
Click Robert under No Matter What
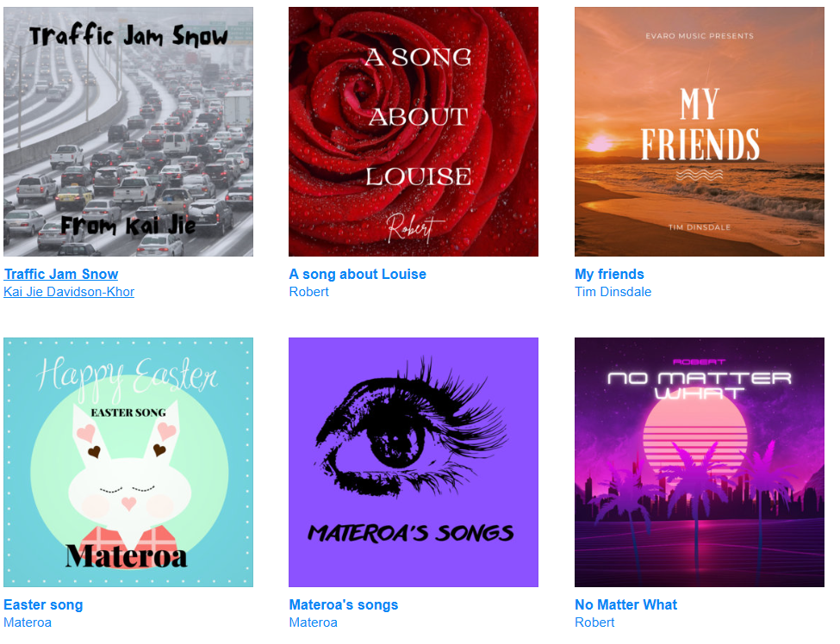point(594,622)
